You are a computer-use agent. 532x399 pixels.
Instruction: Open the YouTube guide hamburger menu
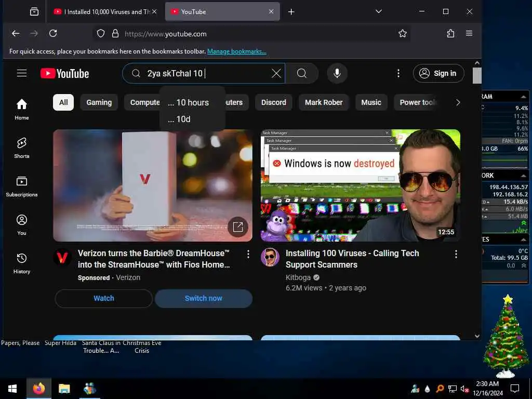click(22, 73)
